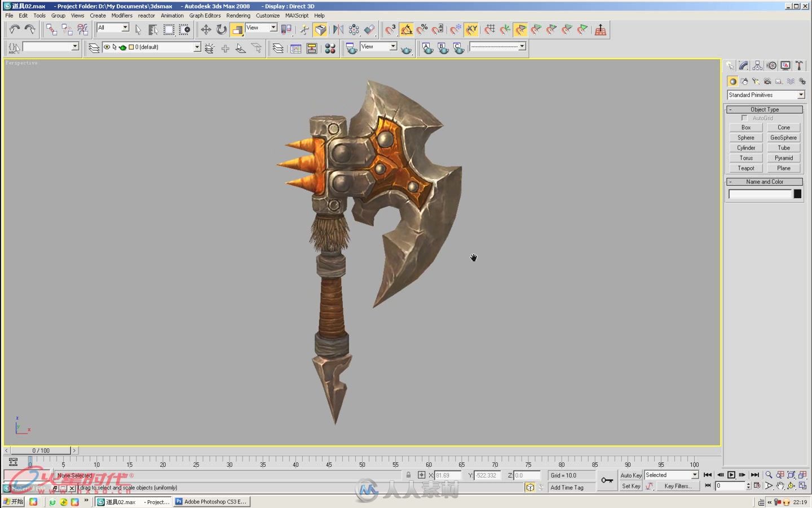This screenshot has width=812, height=508.
Task: Click the Quick Render teapot icon
Action: 407,50
